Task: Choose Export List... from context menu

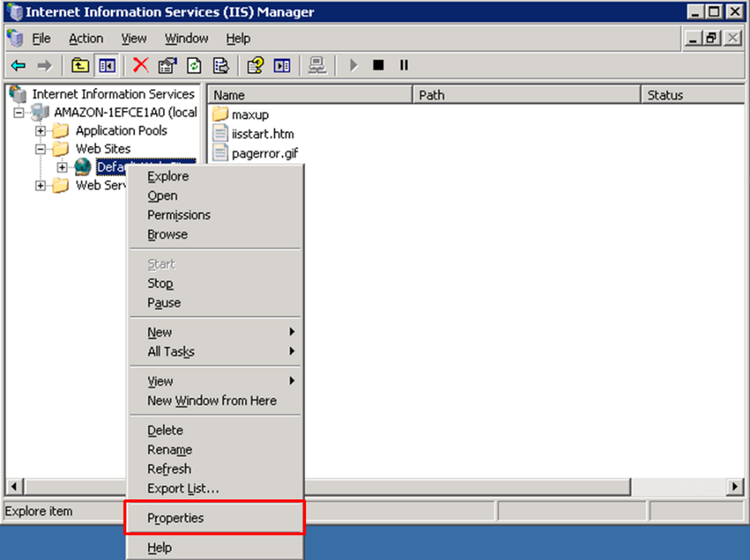Action: [215, 488]
